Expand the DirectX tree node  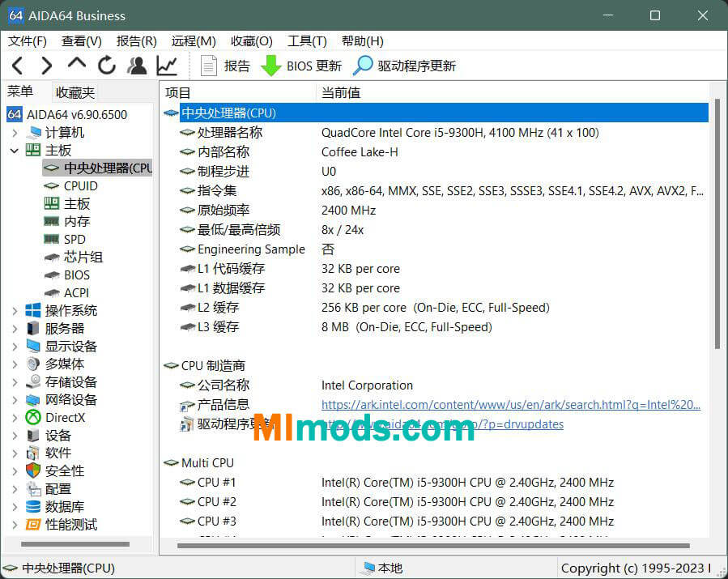click(15, 418)
